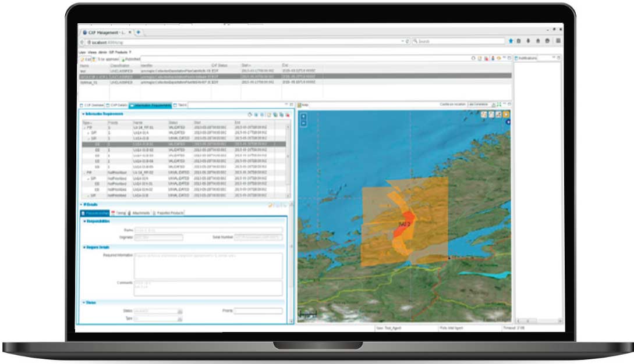This screenshot has width=634, height=364.
Task: Click the delete (red X) icon in the IR toolbar
Action: tap(288, 115)
